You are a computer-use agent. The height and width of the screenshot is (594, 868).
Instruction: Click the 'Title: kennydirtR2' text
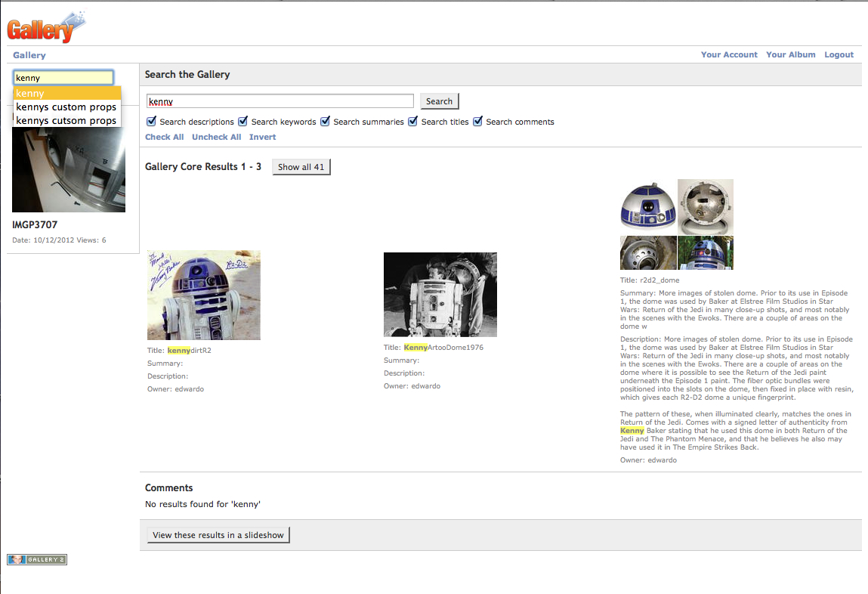179,351
